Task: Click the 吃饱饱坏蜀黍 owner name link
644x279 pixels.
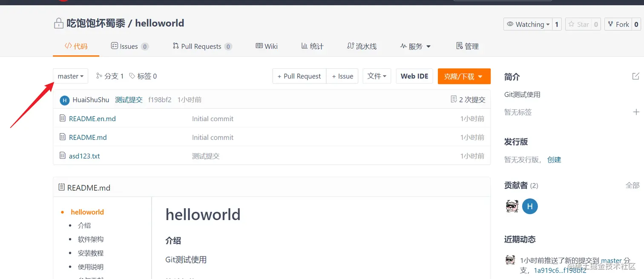Action: (96, 23)
